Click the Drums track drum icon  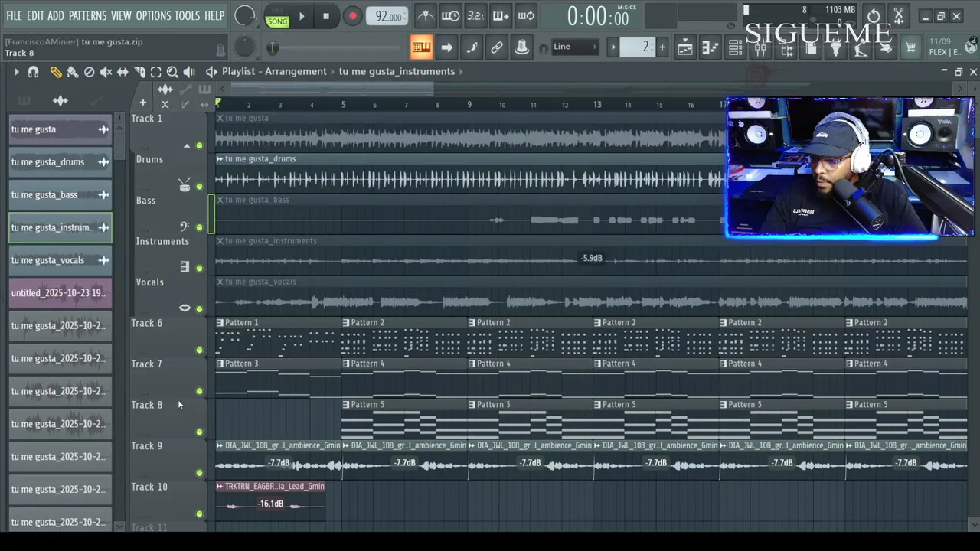point(185,184)
